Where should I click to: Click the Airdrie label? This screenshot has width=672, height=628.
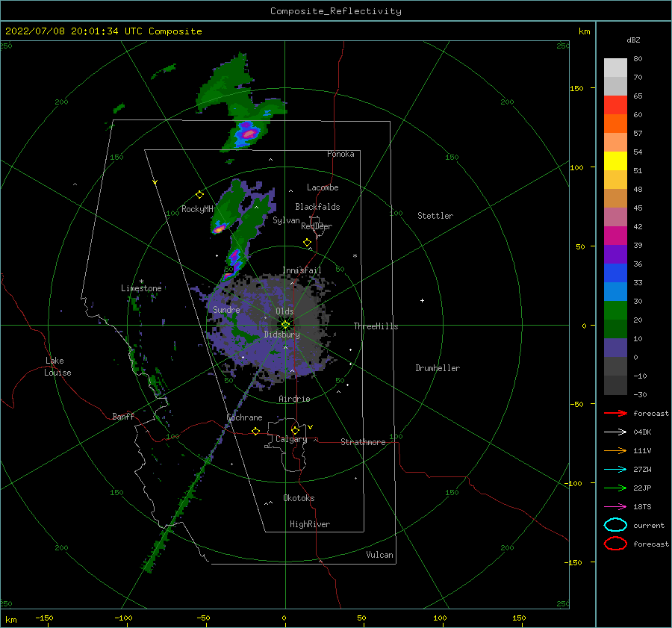[x=294, y=399]
